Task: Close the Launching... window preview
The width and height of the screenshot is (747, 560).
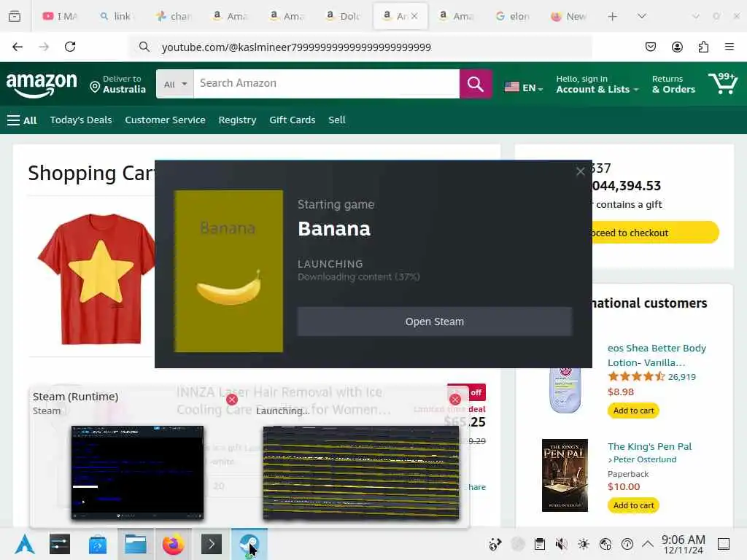Action: click(x=455, y=400)
